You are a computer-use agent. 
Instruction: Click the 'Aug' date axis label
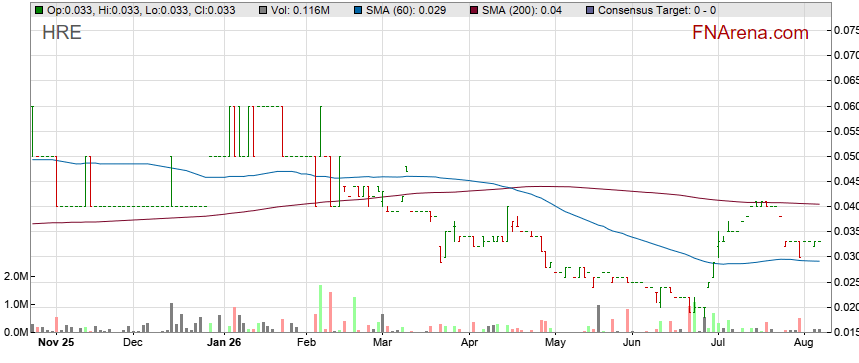pyautogui.click(x=804, y=343)
